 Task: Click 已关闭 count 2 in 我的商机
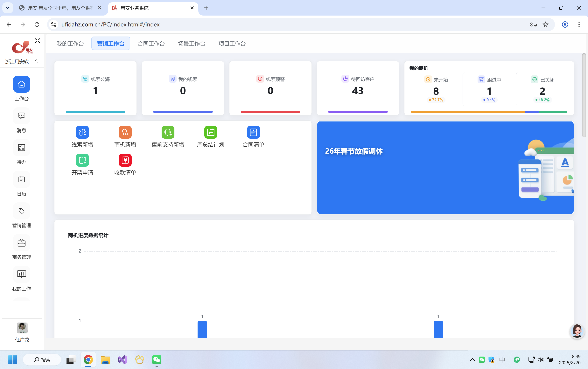542,91
